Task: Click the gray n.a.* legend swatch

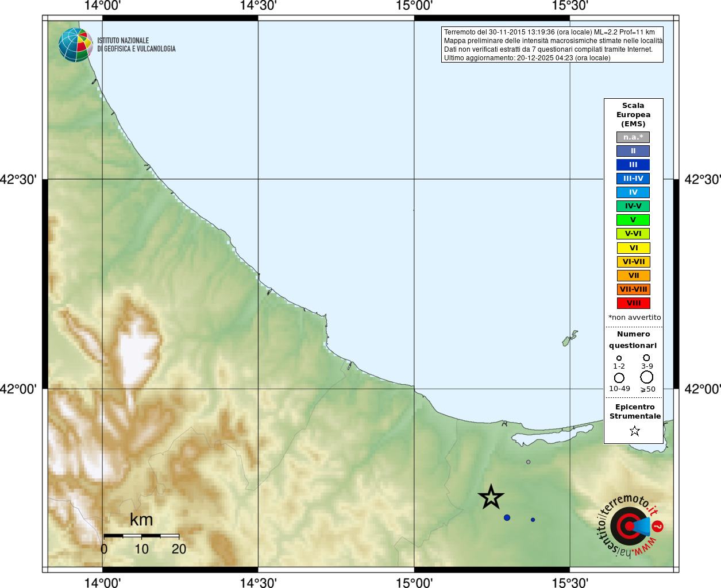Action: click(x=633, y=137)
